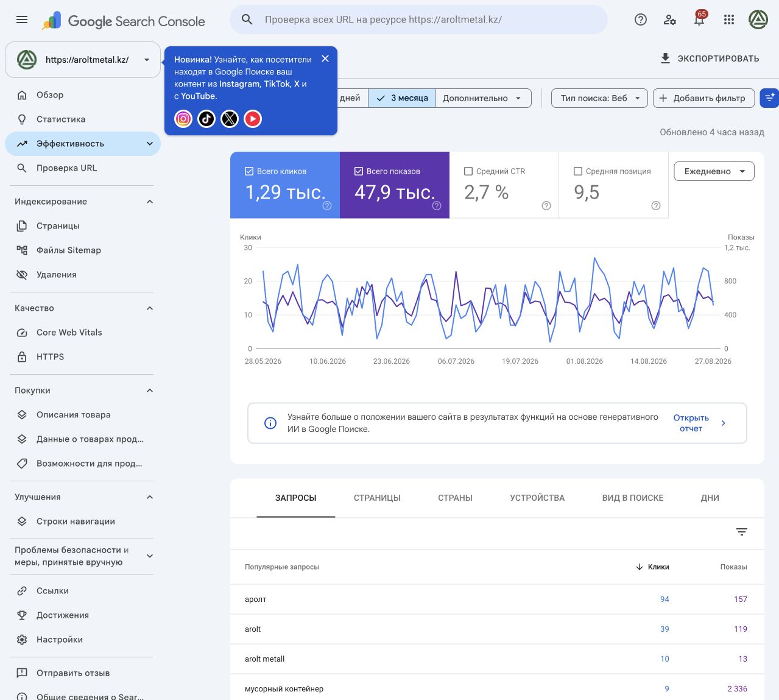Click the URL inspection search field
Viewport: 779px width, 700px height.
[418, 19]
